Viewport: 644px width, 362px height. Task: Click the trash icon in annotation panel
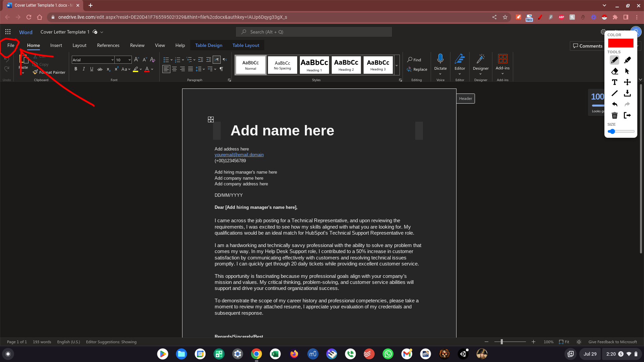(x=614, y=115)
